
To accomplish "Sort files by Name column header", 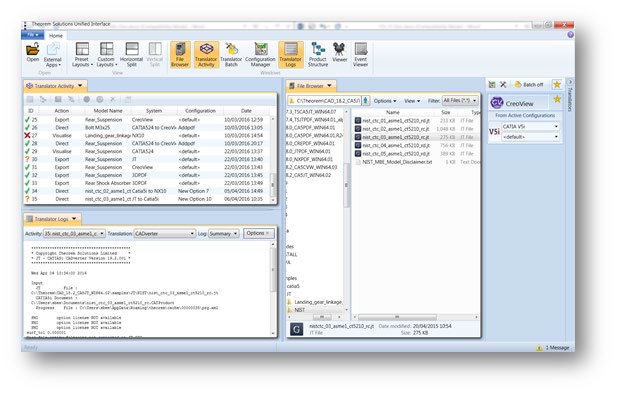I will [393, 112].
